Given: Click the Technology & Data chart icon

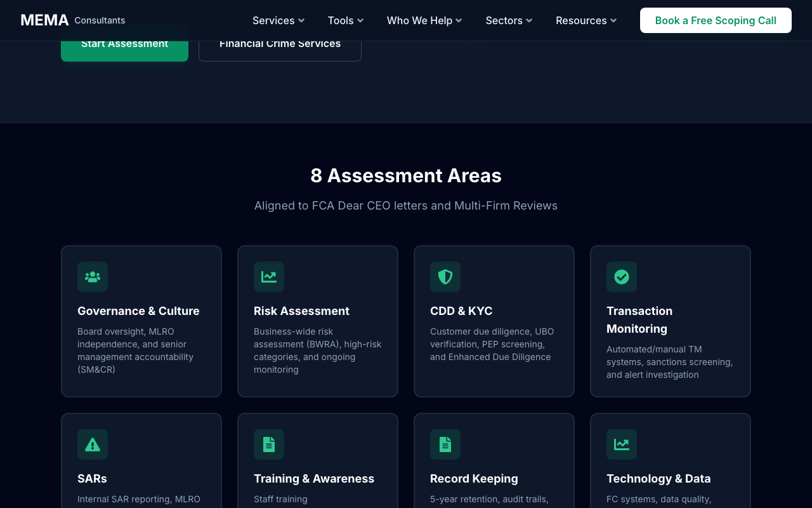Looking at the screenshot, I should (622, 444).
